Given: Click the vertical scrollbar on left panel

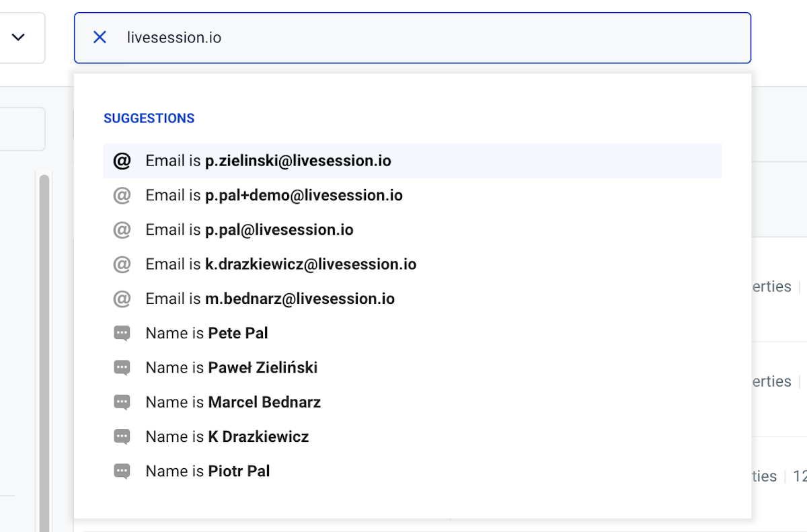Looking at the screenshot, I should point(44,336).
